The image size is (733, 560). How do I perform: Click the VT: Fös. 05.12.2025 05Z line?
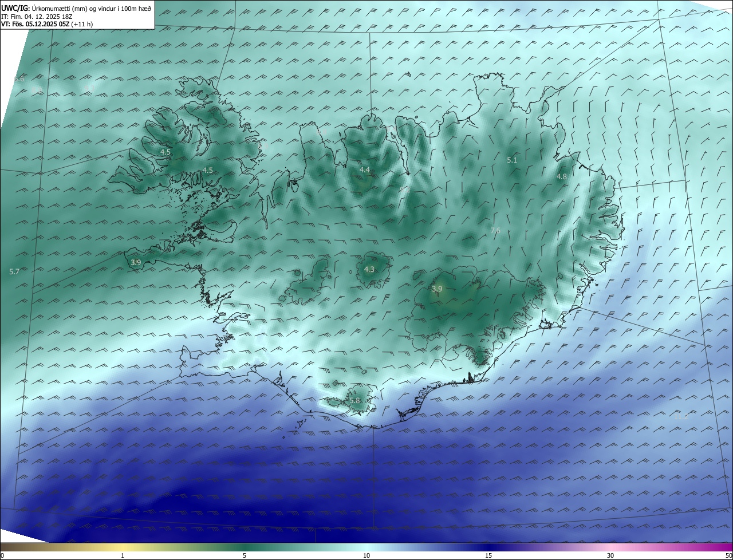click(x=47, y=24)
